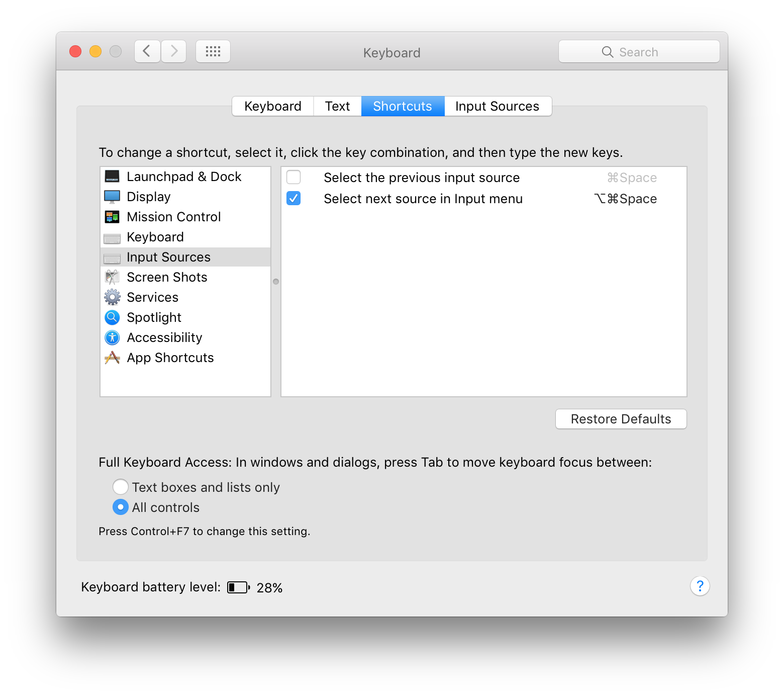The height and width of the screenshot is (697, 784).
Task: Click the Screen Shots icon
Action: [112, 277]
